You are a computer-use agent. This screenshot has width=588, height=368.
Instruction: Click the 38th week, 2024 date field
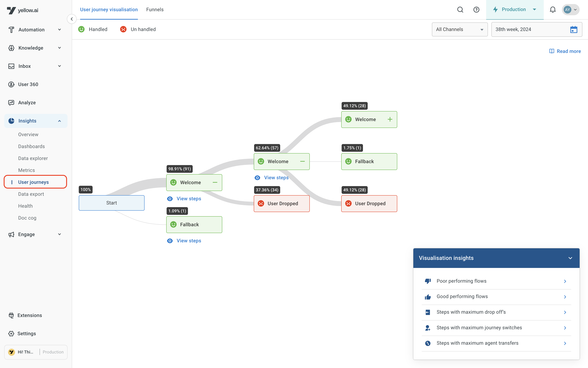click(537, 29)
